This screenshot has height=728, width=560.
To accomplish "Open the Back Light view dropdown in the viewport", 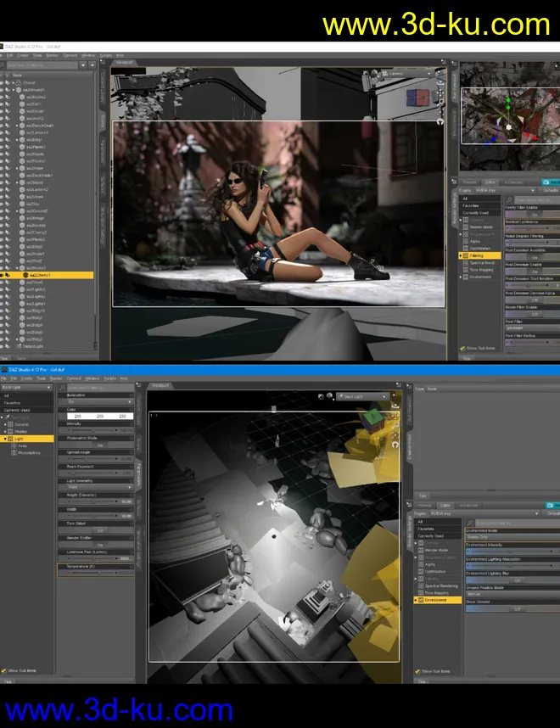I will 363,396.
